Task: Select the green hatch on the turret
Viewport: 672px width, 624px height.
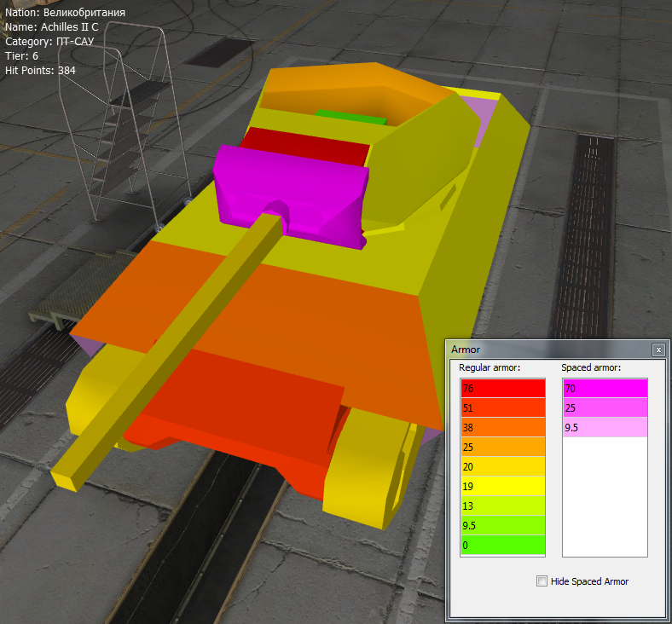Action: (350, 115)
